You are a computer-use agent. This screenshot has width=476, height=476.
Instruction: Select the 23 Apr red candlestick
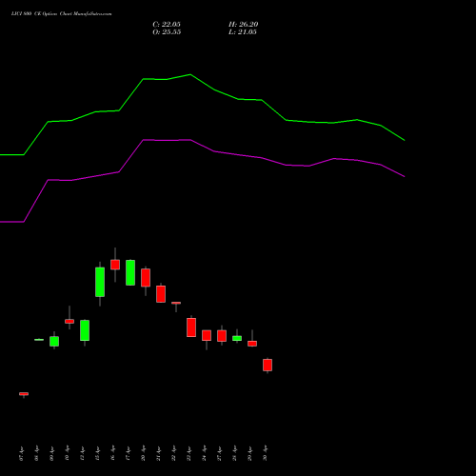(191, 327)
